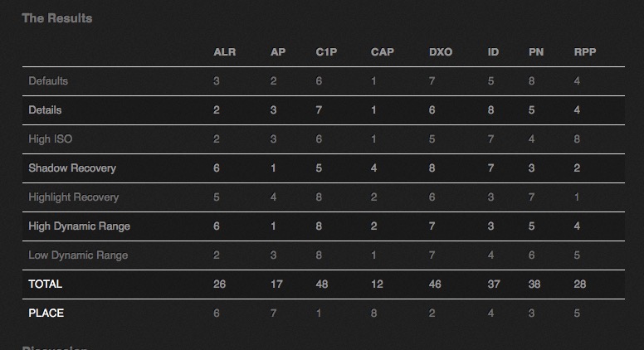644x350 pixels.
Task: Select the High ISO row label
Action: (x=50, y=139)
